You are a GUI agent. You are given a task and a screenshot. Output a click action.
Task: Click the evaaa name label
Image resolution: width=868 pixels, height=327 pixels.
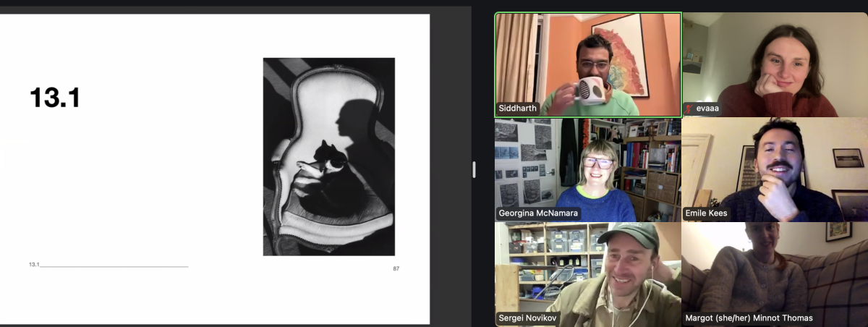click(707, 109)
